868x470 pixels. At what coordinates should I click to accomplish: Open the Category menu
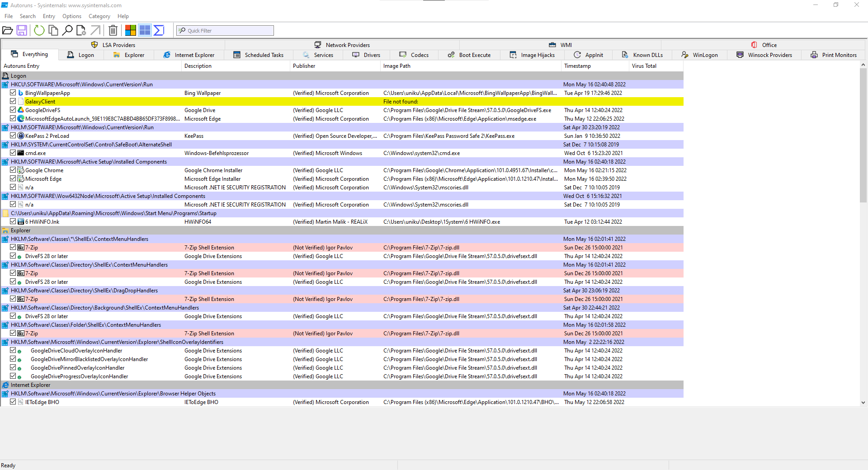pos(99,16)
